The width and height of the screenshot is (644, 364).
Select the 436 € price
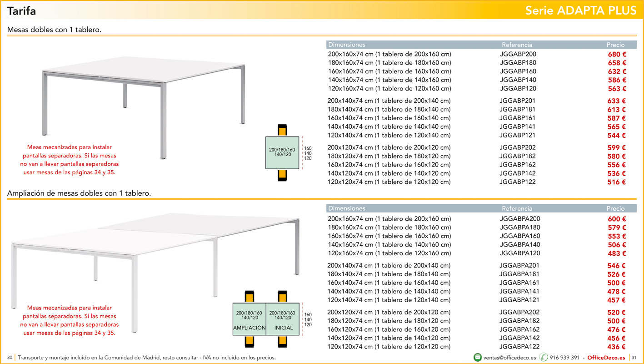click(x=617, y=347)
